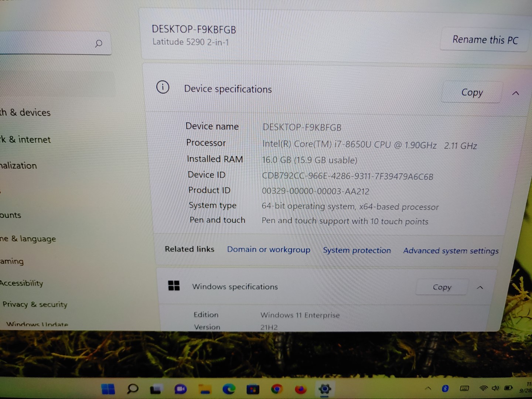Select the Device ID value text
Screen dimensions: 532x399
(x=347, y=176)
